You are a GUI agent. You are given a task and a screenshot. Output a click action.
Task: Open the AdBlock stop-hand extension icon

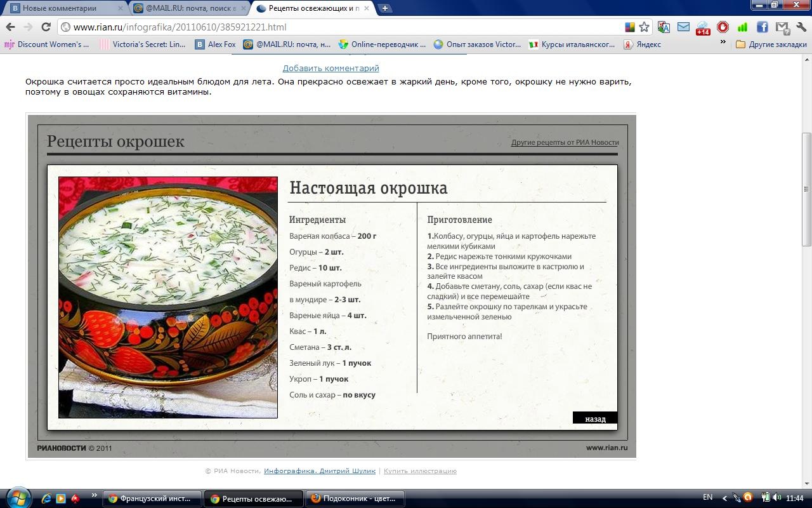click(x=723, y=27)
